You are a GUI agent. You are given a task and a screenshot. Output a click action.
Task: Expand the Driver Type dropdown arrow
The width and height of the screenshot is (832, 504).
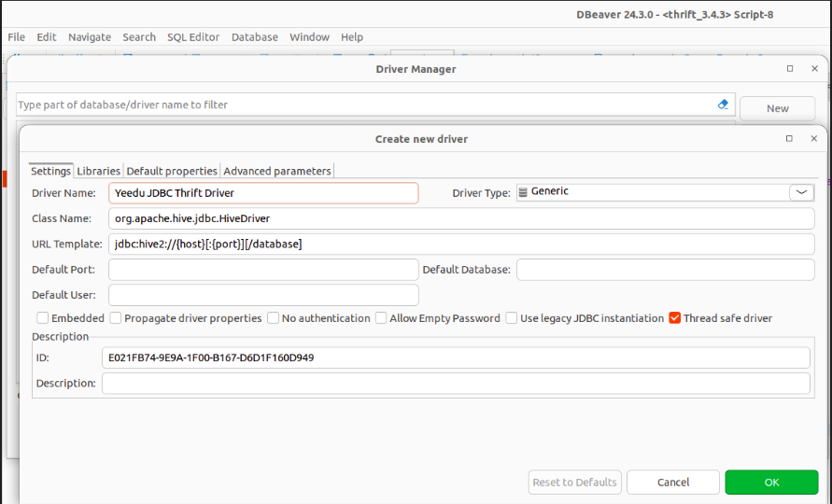[801, 192]
